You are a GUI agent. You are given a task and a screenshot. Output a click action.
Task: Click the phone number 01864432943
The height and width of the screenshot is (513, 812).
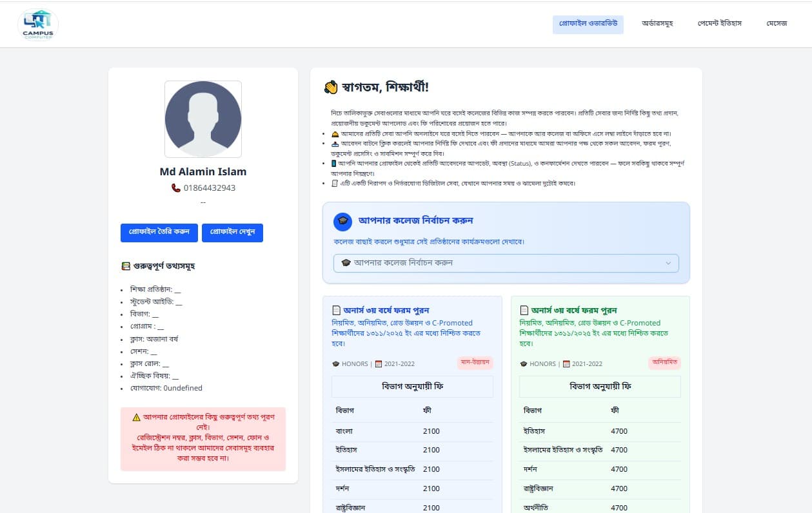210,188
